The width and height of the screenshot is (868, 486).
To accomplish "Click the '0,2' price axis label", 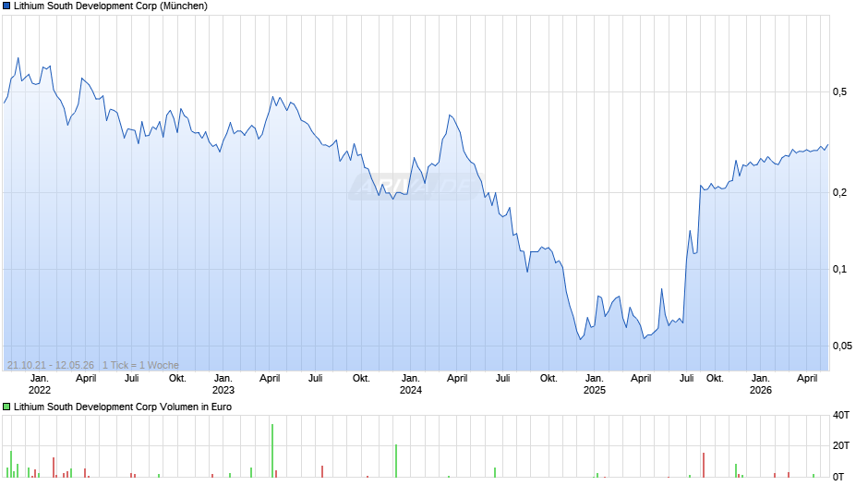I will [x=839, y=193].
